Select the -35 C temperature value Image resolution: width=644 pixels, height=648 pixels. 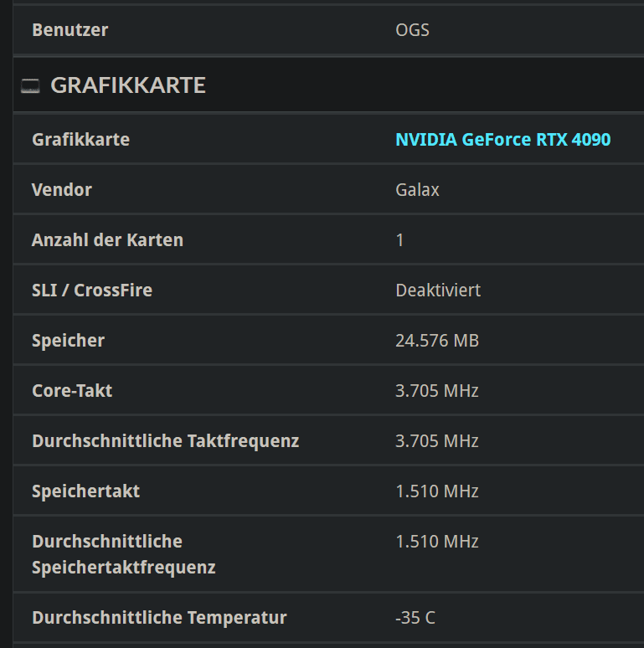(x=415, y=618)
